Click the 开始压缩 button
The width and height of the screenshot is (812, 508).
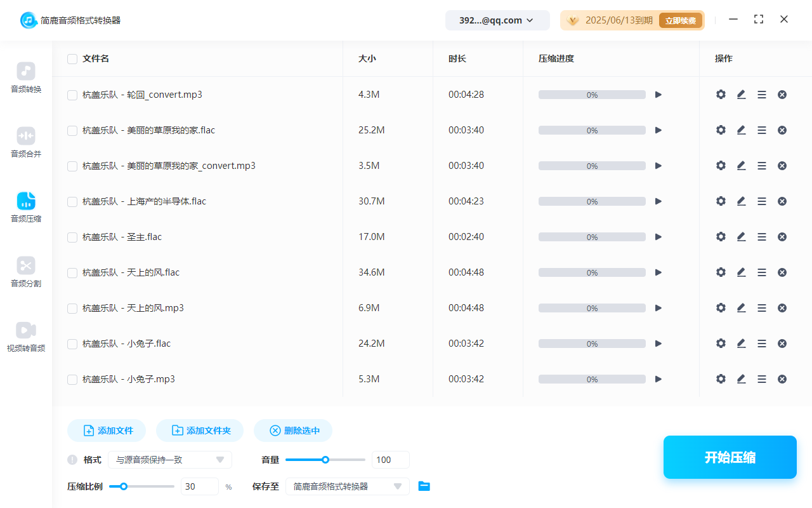click(730, 457)
